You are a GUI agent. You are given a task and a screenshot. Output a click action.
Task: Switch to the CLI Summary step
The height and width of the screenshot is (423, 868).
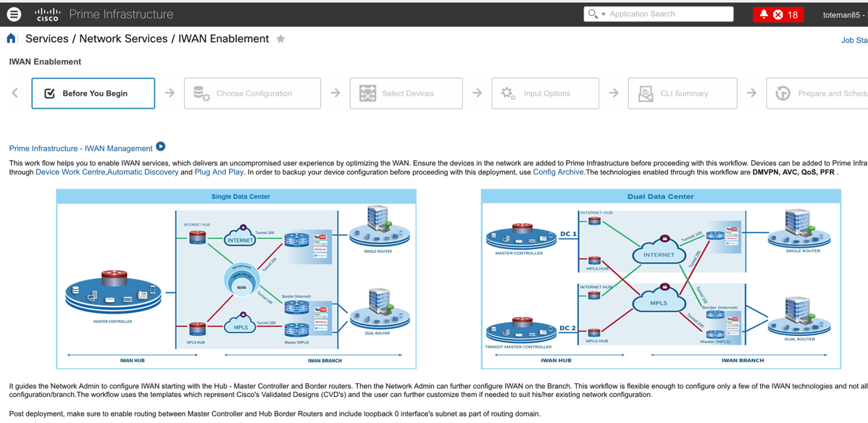click(x=683, y=93)
